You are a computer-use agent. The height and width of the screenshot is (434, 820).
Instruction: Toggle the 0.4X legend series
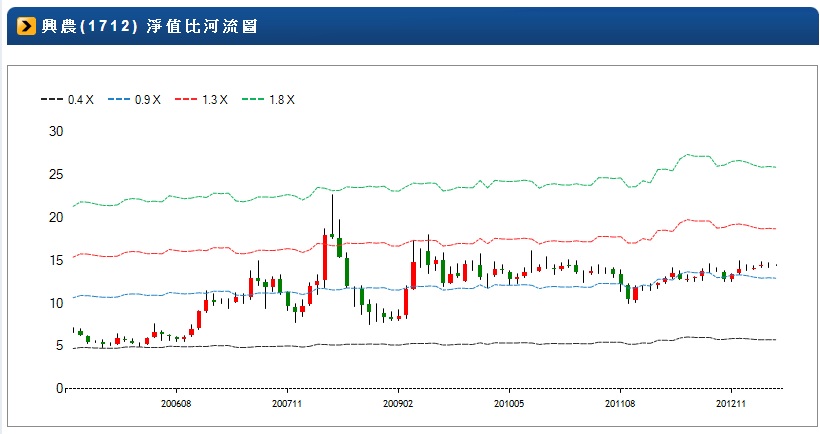pos(67,99)
